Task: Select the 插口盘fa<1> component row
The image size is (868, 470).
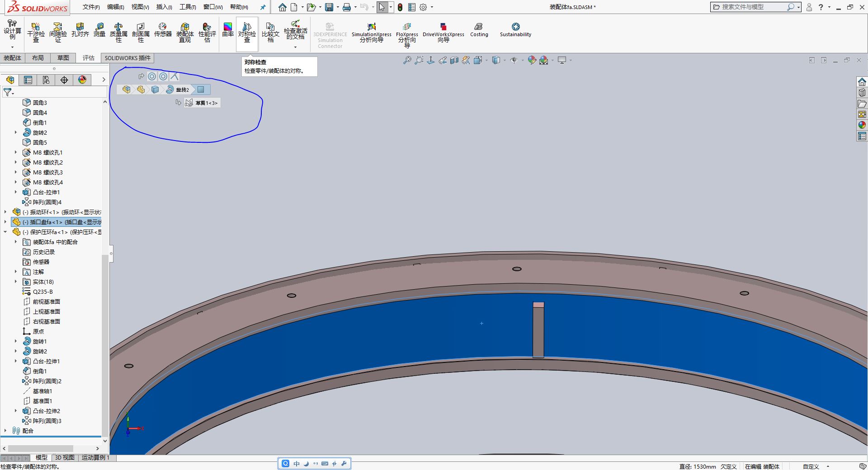Action: point(57,222)
